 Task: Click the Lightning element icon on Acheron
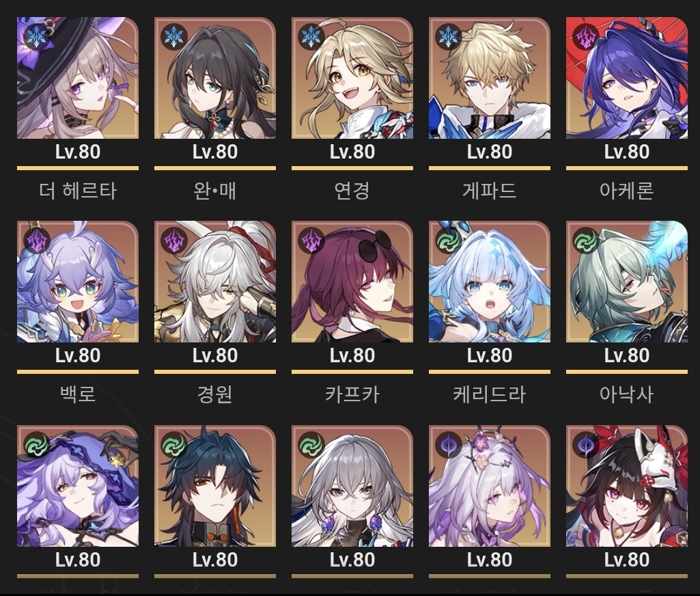585,36
